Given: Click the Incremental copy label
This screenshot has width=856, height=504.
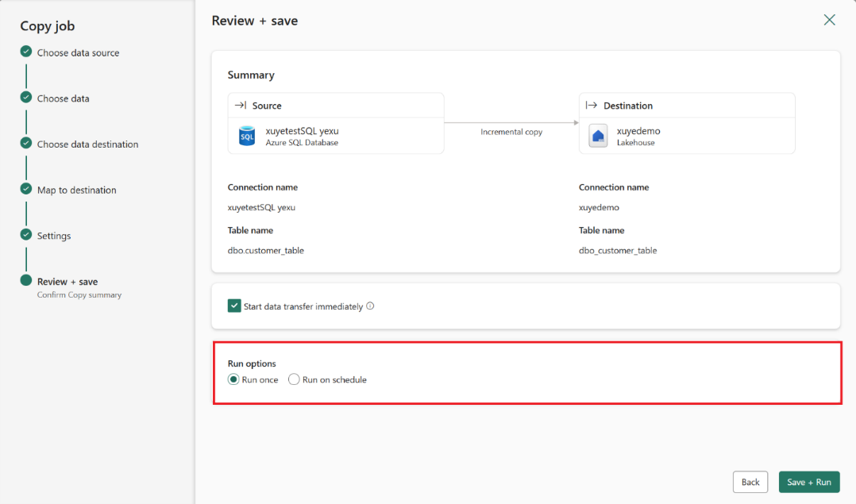Looking at the screenshot, I should click(511, 132).
